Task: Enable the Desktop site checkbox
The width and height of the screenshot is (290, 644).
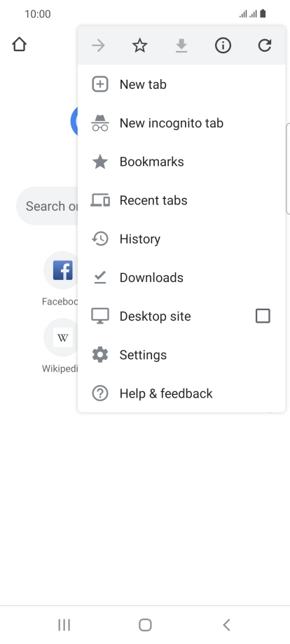Action: tap(263, 316)
